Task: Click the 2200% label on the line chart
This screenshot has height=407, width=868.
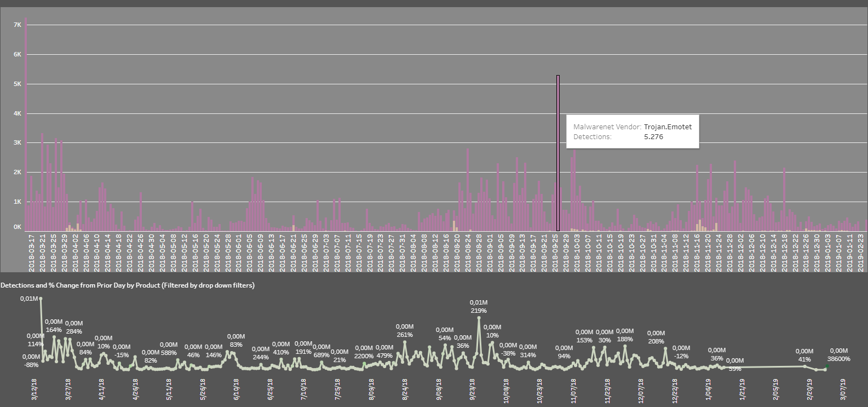Action: 364,356
